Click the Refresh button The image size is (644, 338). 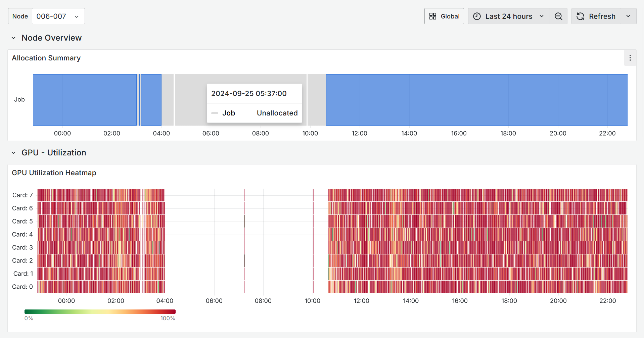[x=596, y=16]
